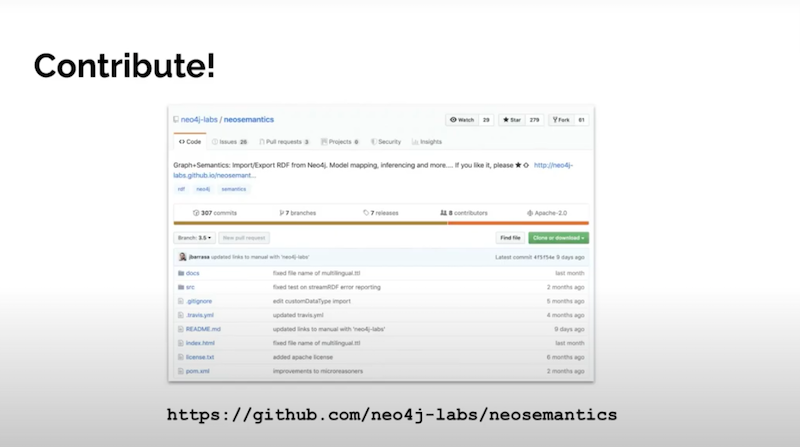Open the Projects tab
Screen dimensions: 800x447
(340, 142)
